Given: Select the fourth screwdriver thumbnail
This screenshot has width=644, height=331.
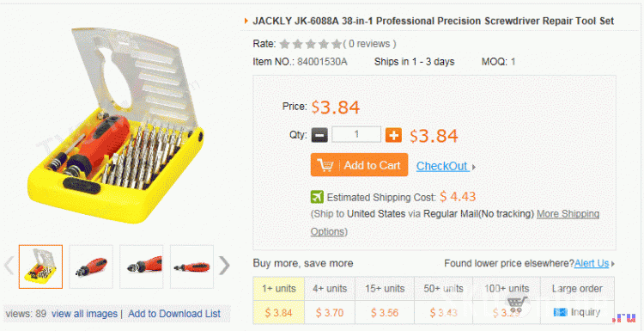Looking at the screenshot, I should pos(191,267).
